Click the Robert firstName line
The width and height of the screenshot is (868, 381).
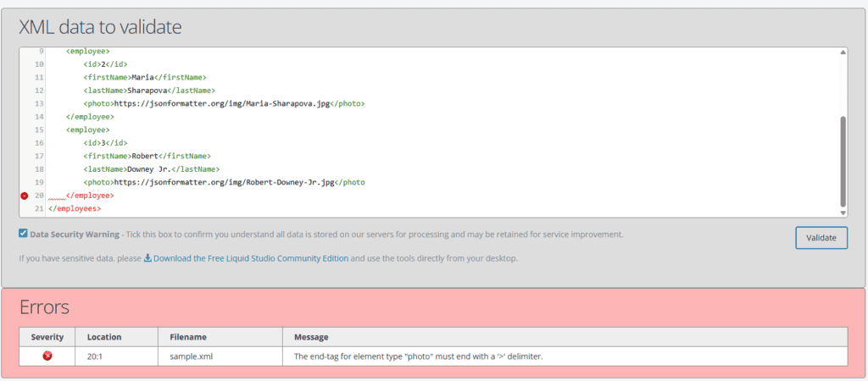147,156
